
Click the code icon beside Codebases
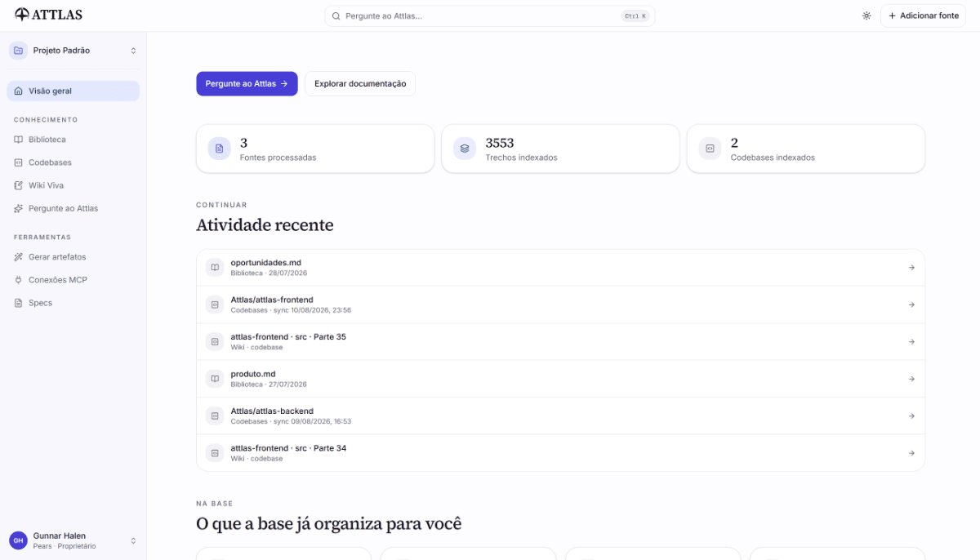tap(18, 162)
